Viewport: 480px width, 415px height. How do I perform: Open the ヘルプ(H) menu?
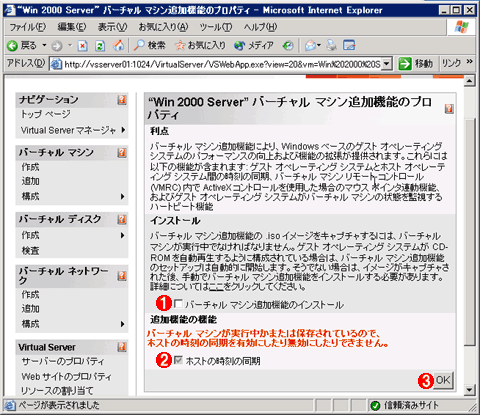(260, 27)
